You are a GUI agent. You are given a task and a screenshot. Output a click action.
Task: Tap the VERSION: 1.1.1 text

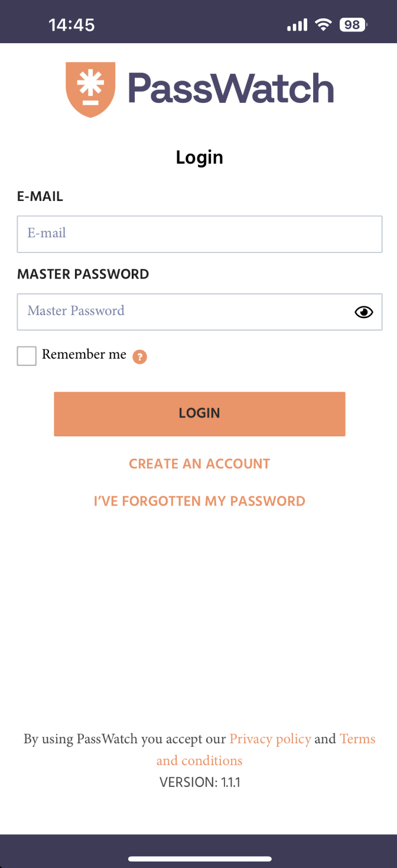[200, 783]
